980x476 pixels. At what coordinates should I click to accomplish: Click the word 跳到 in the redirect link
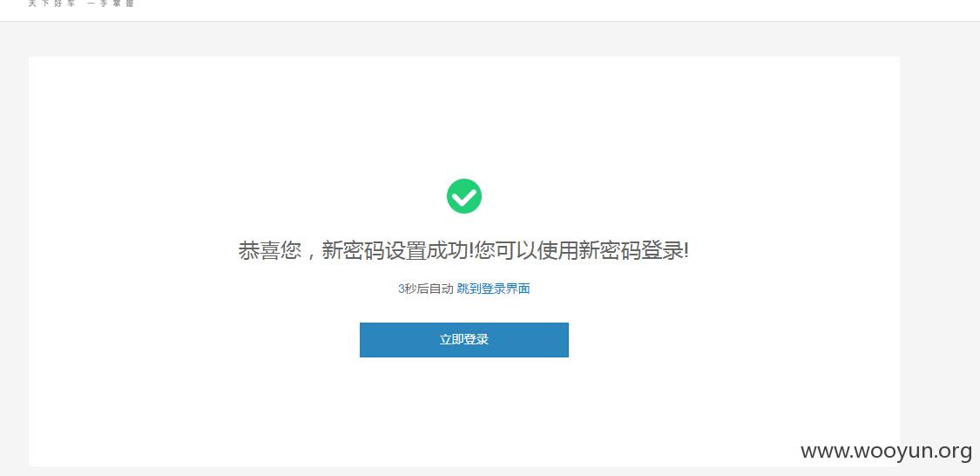[x=469, y=289]
